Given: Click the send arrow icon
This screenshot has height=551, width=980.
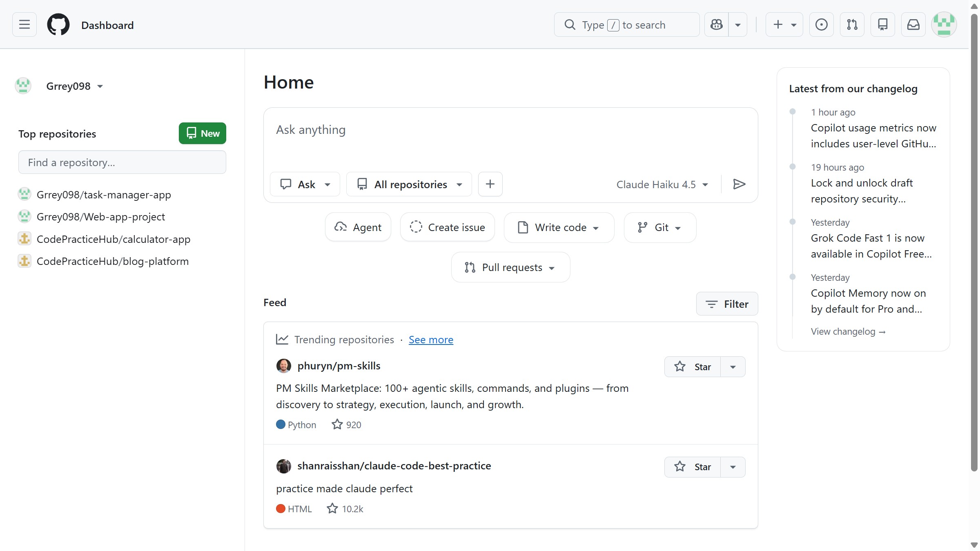Looking at the screenshot, I should (x=739, y=184).
